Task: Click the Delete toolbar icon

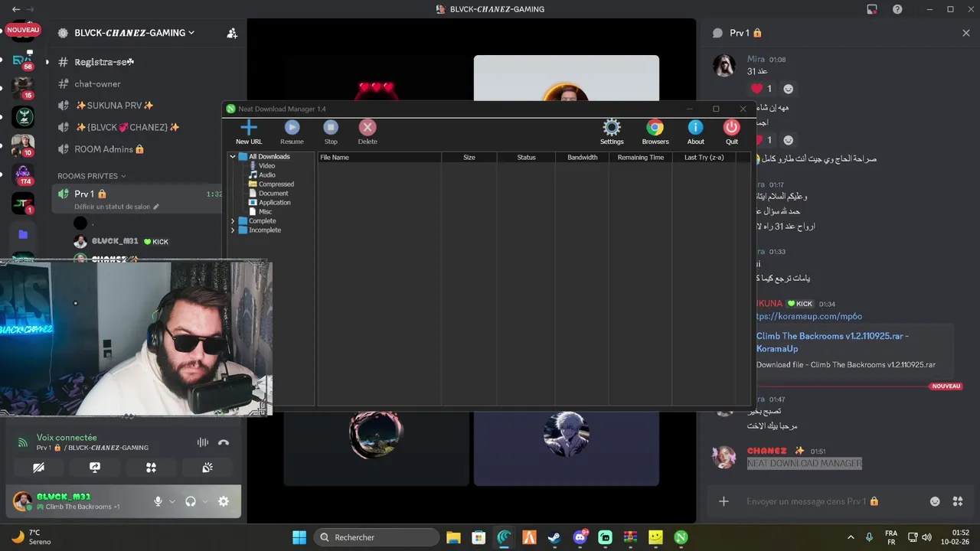Action: tap(367, 132)
